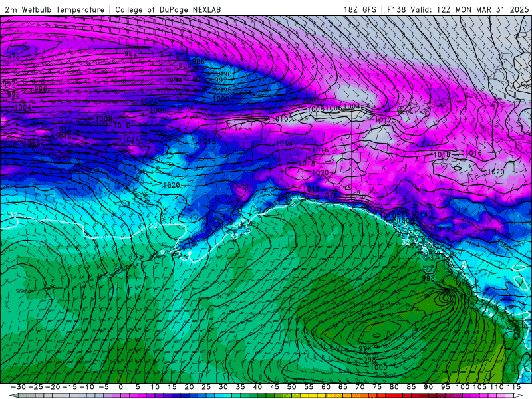
Task: Click the 90 label on the color scale
Action: pyautogui.click(x=428, y=387)
